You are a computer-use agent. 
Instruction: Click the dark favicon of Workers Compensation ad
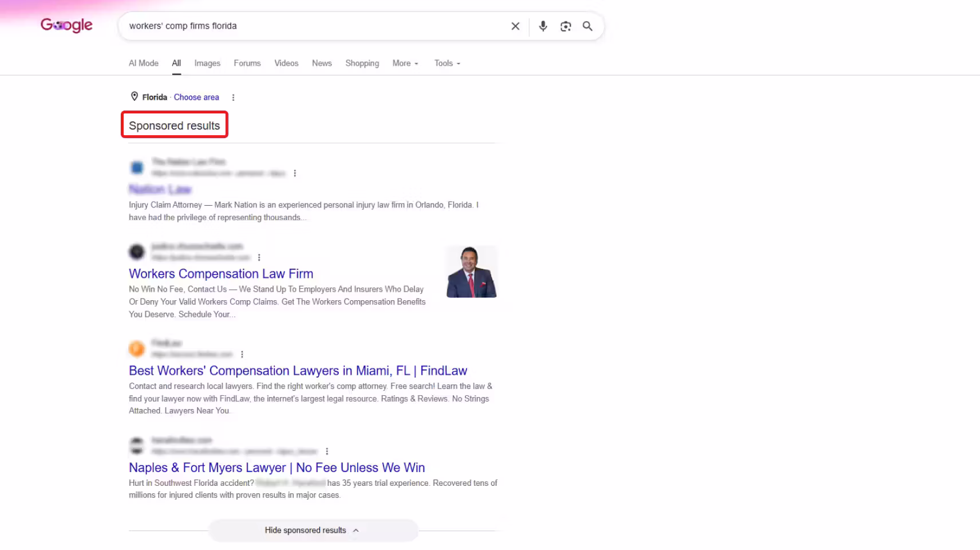click(137, 252)
